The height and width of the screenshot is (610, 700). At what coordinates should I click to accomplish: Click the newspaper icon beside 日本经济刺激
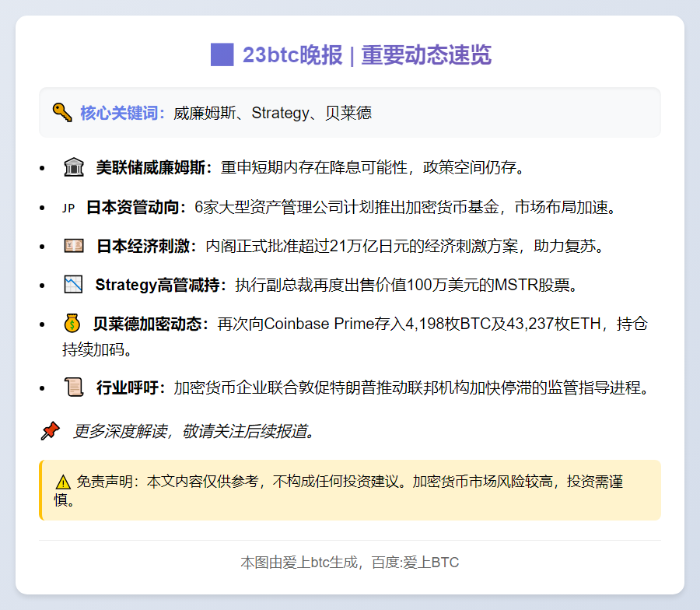pyautogui.click(x=73, y=246)
